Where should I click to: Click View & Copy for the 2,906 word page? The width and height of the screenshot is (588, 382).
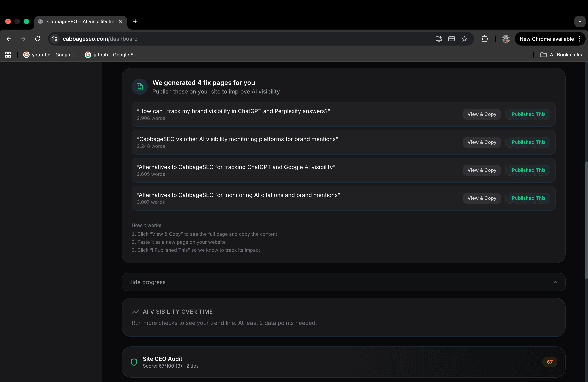(x=482, y=114)
